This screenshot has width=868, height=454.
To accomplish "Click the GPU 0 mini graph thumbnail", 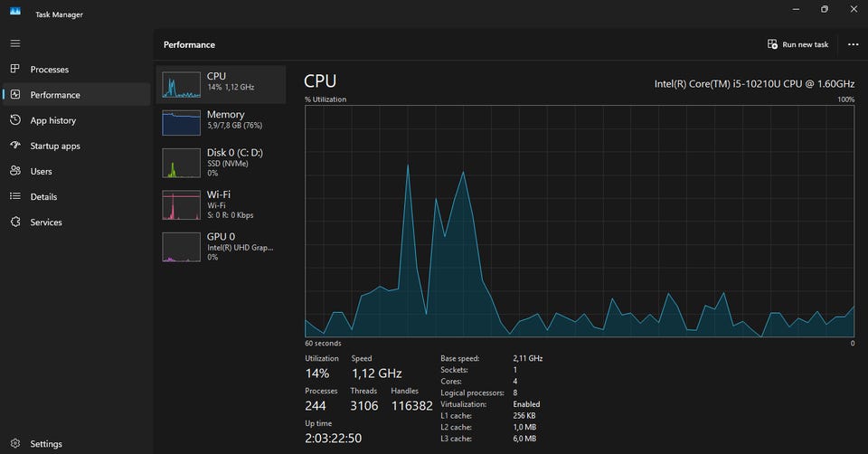I will tap(181, 247).
